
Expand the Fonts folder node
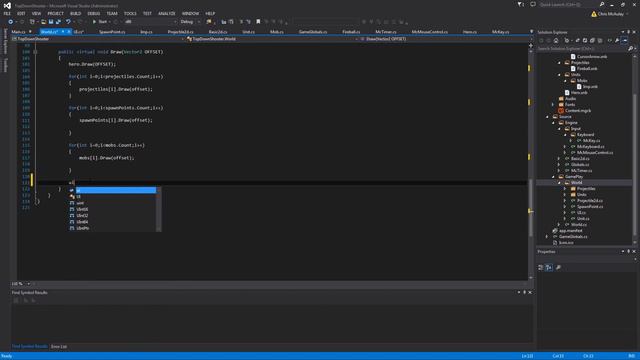tap(554, 105)
